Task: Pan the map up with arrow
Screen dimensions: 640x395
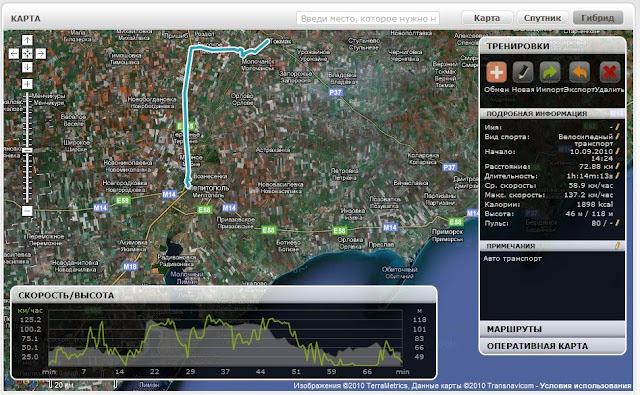Action: point(27,40)
